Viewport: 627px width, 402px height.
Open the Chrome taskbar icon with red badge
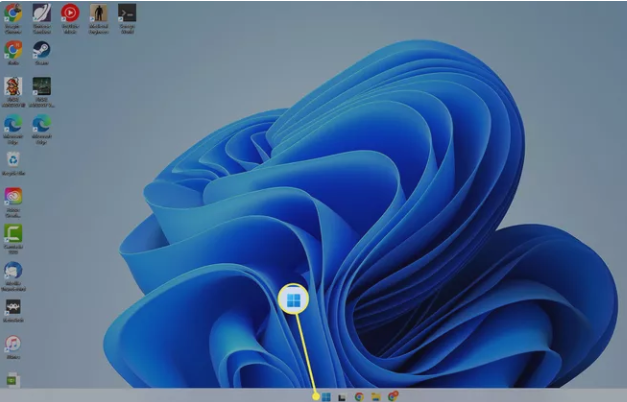(x=393, y=396)
